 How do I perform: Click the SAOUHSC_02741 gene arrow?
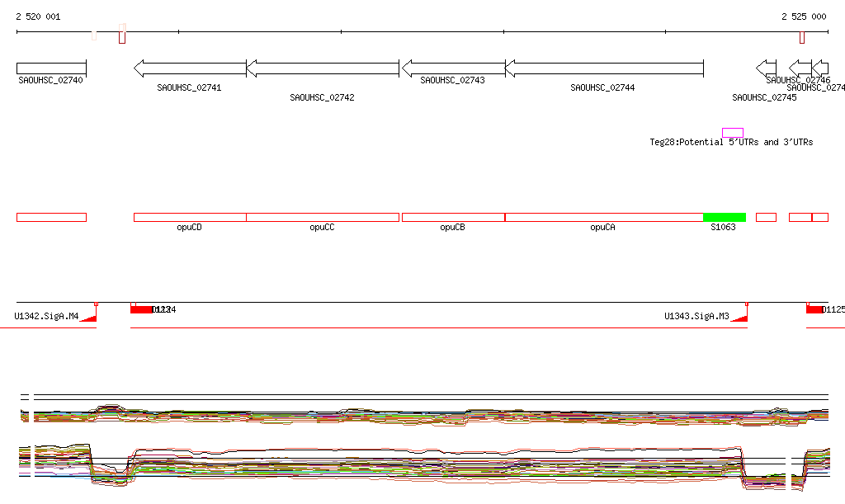pos(190,68)
